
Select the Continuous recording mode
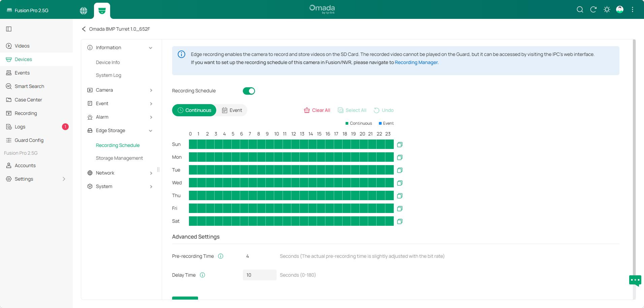click(194, 110)
